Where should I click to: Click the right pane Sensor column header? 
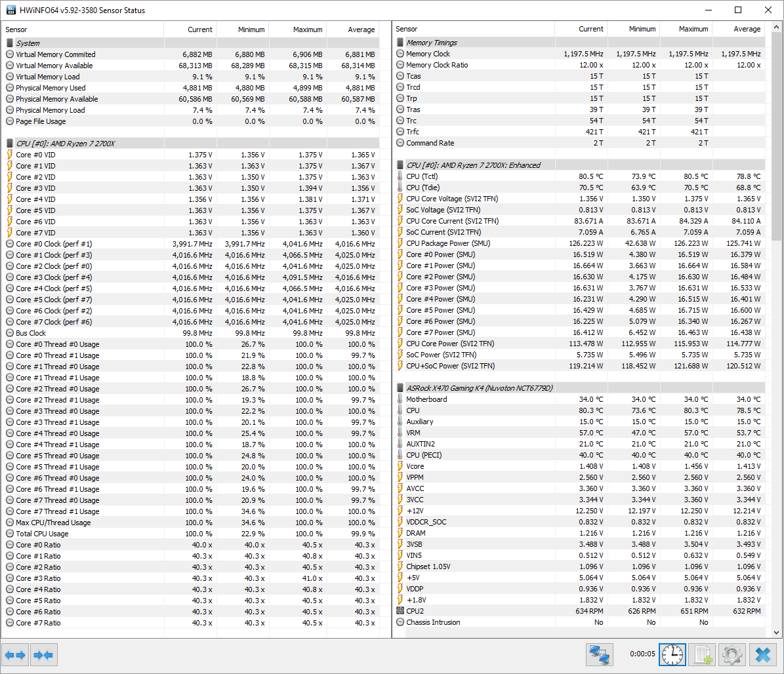(474, 29)
